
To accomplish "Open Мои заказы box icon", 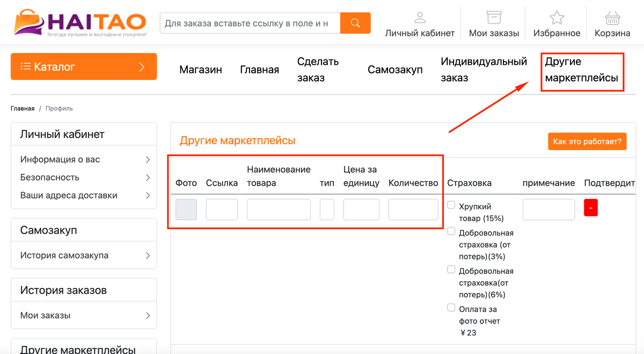I will point(494,18).
